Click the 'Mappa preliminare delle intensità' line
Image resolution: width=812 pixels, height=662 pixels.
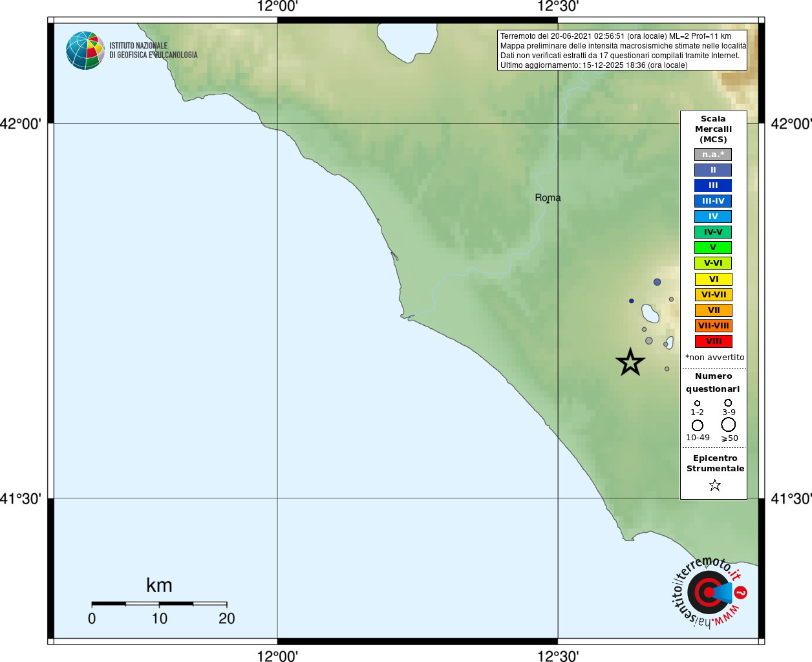pyautogui.click(x=623, y=46)
